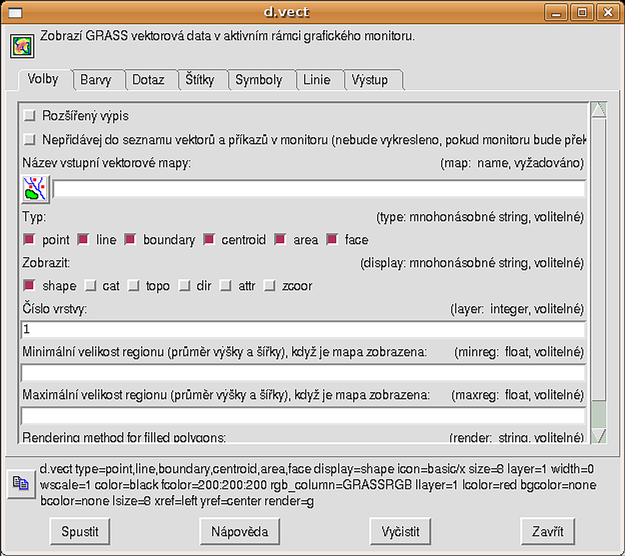Click the d.vect command string text
The height and width of the screenshot is (556, 625).
click(318, 485)
